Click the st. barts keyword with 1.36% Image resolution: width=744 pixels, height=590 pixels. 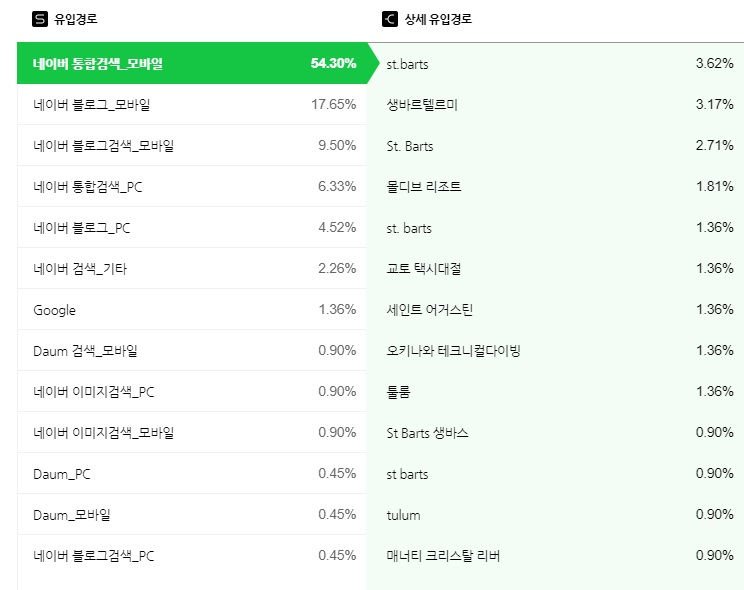pos(409,228)
